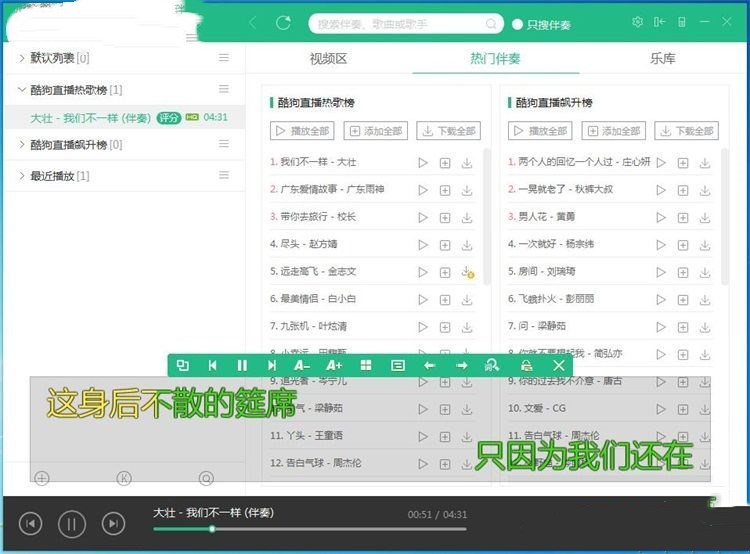Screen dimensions: 750x554
Task: Click the lyrics search icon on toolbar
Action: (492, 366)
